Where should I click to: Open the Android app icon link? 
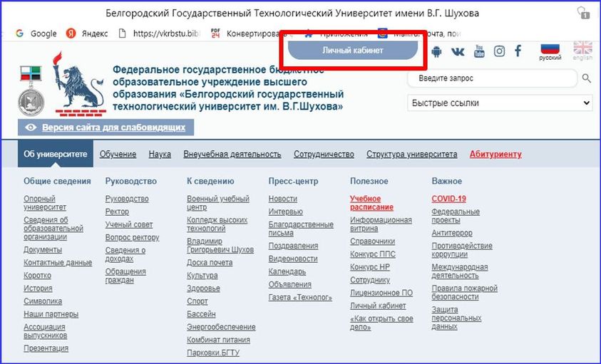[x=437, y=51]
